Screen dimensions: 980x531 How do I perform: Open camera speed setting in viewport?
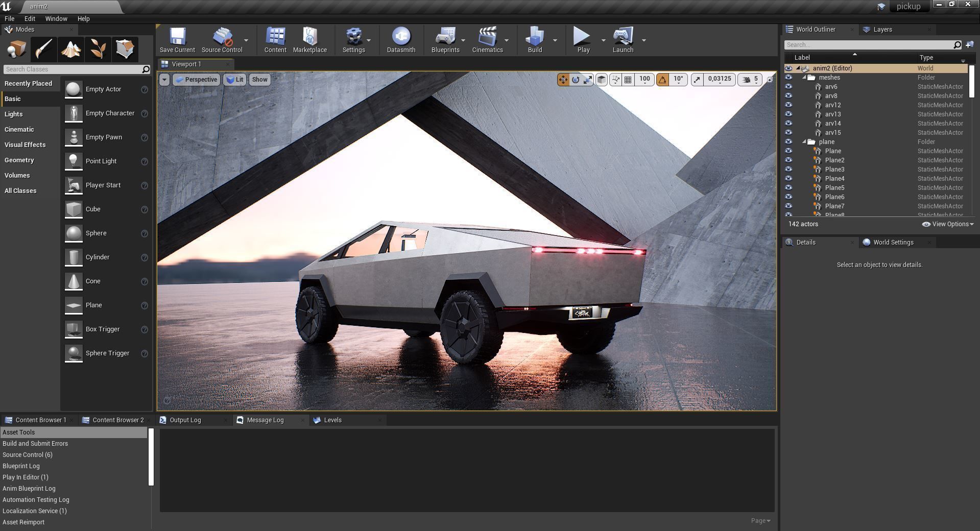750,80
